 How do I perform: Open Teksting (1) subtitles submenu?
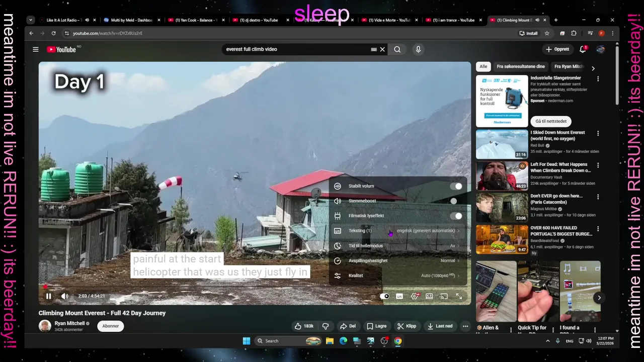[397, 231]
